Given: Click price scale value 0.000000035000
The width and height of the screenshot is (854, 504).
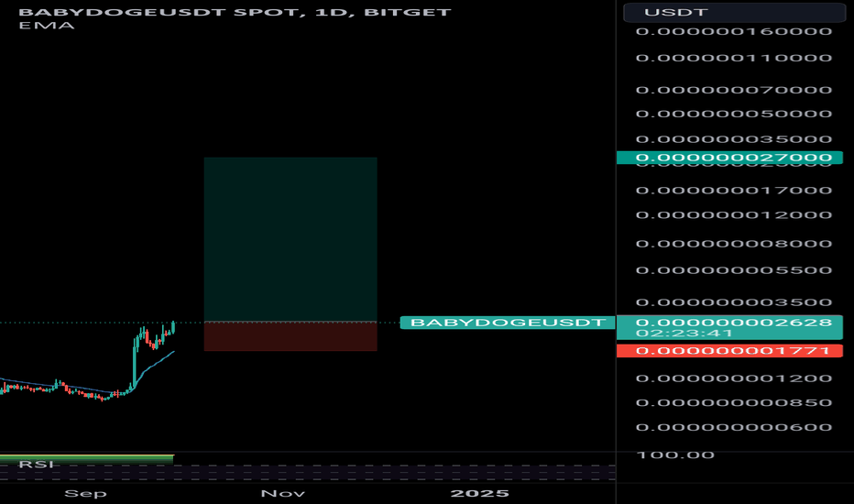Looking at the screenshot, I should (x=734, y=139).
